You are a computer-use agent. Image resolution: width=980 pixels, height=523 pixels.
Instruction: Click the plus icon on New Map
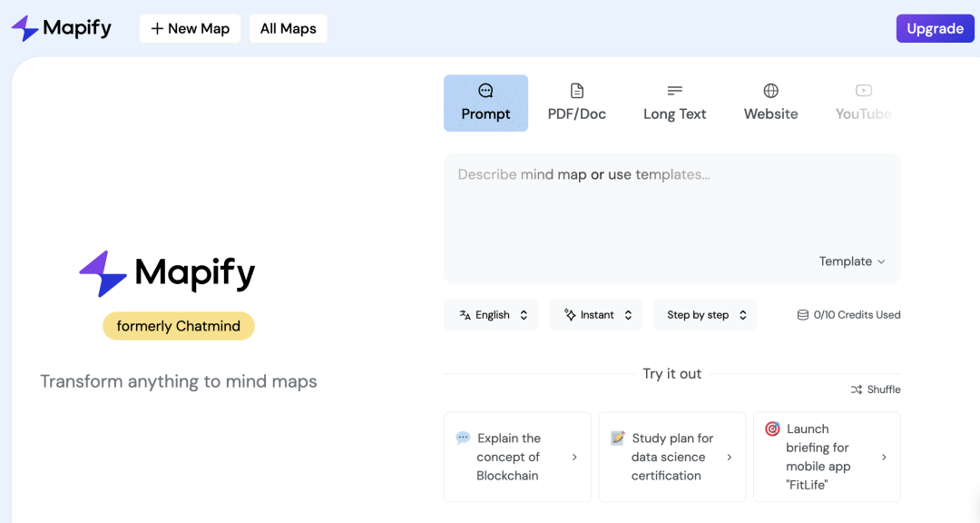pyautogui.click(x=157, y=29)
